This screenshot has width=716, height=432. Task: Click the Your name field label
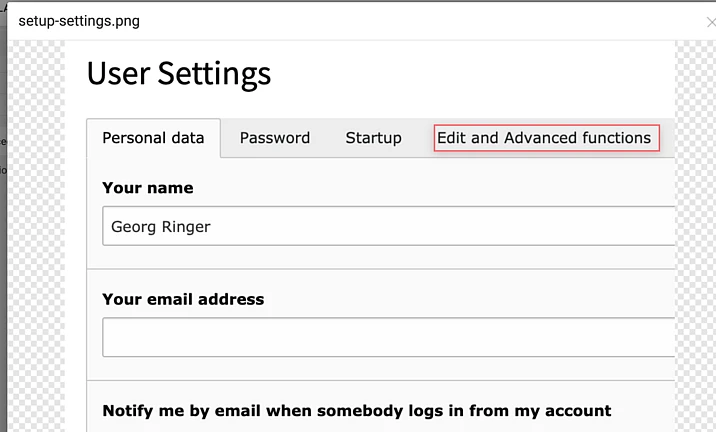point(147,188)
